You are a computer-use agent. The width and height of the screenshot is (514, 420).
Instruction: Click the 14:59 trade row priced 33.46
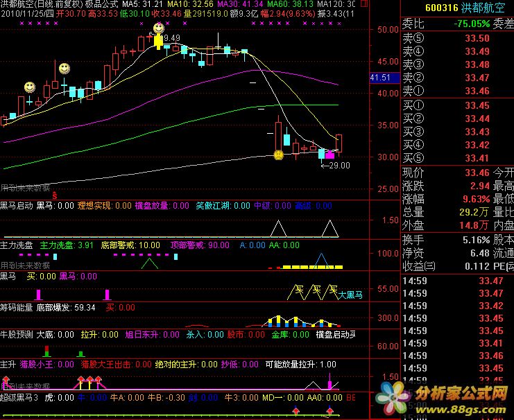pos(457,356)
